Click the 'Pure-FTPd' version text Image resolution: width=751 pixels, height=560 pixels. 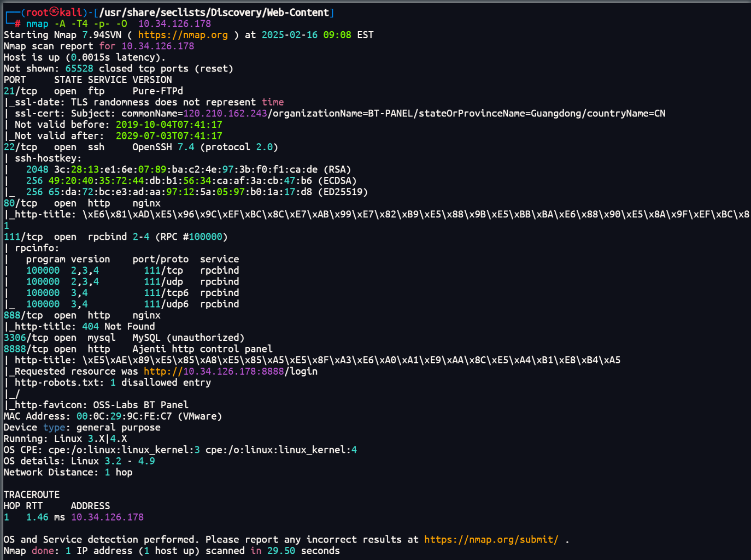coord(157,91)
